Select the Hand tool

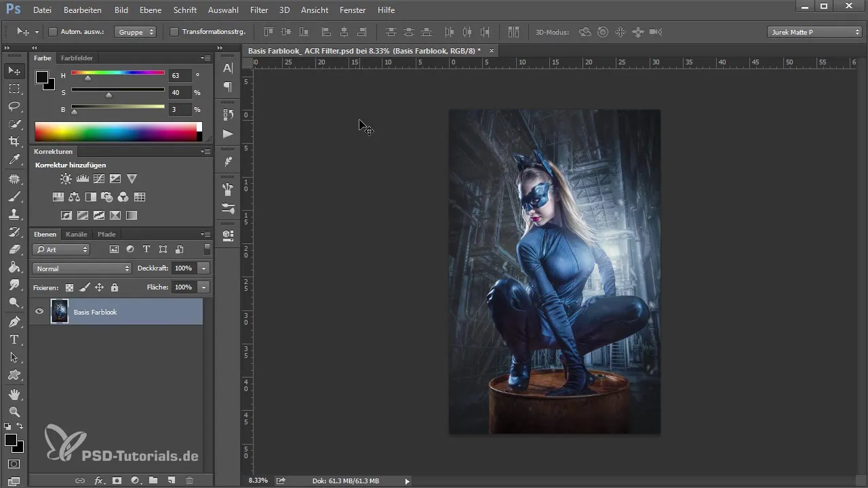click(14, 394)
